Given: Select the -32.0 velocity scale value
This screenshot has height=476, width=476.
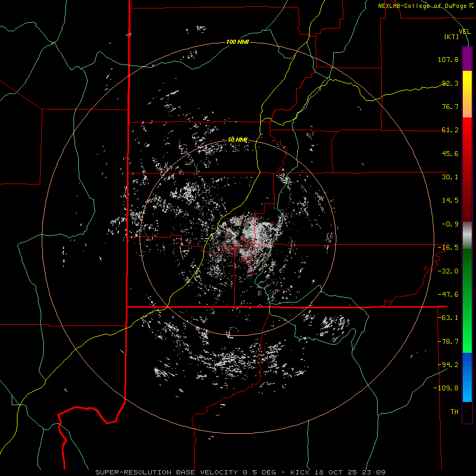Looking at the screenshot, I should [x=448, y=271].
